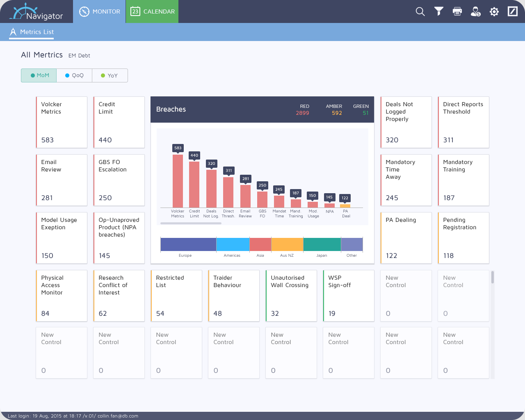
Task: Click the EM Debt label
Action: pos(79,55)
